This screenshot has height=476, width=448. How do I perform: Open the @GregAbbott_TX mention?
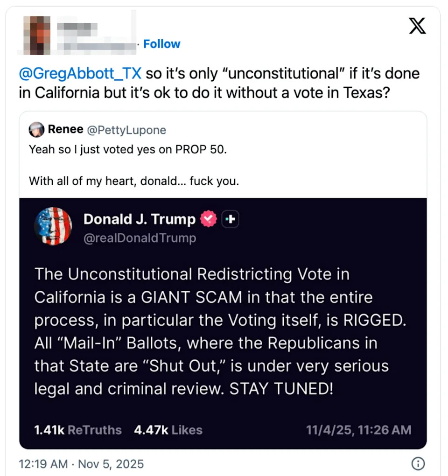point(80,74)
